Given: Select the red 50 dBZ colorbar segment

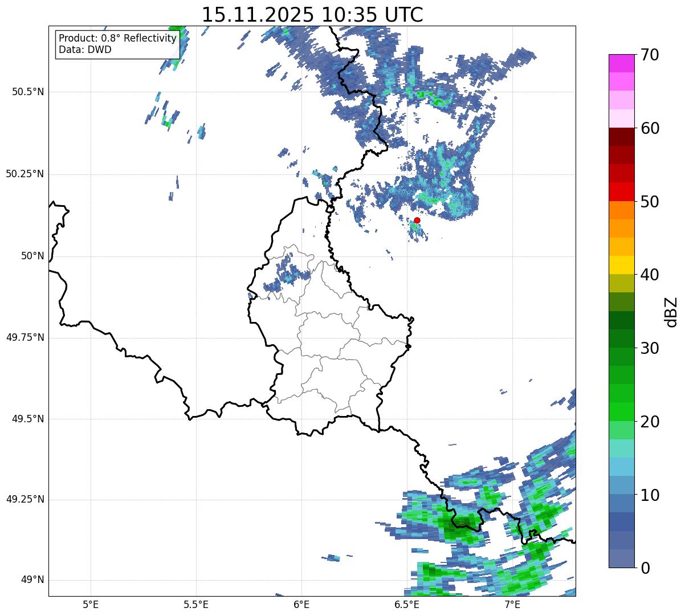Looking at the screenshot, I should (622, 192).
